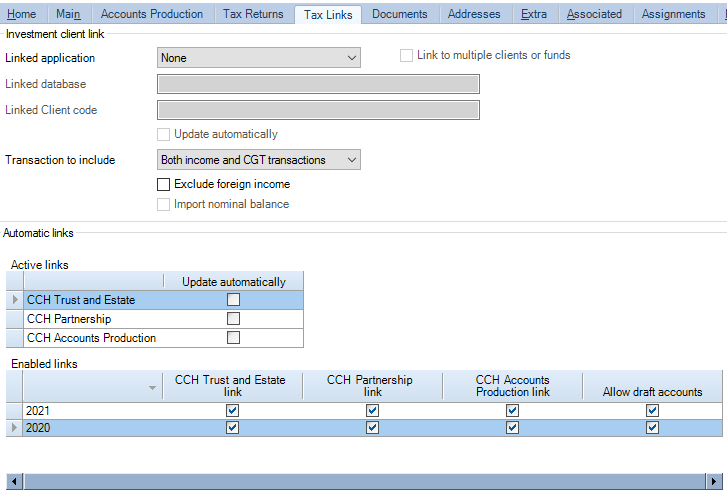Select the CCH Trust and Estate active link row
Viewport: 727px width, 492px height.
pyautogui.click(x=154, y=300)
